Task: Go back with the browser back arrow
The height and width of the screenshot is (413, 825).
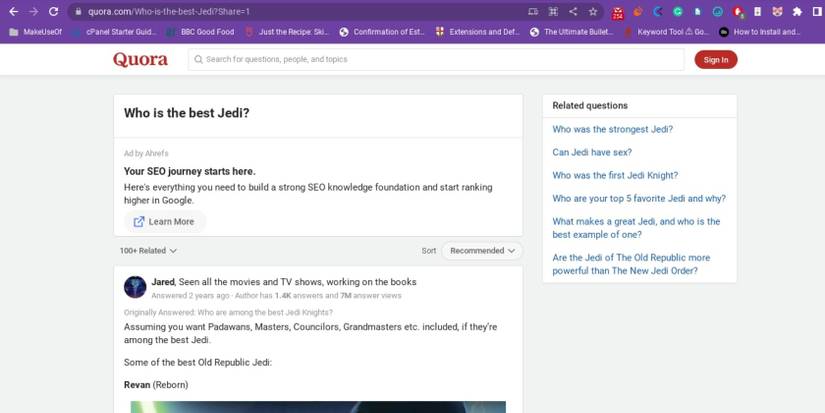Action: tap(14, 11)
